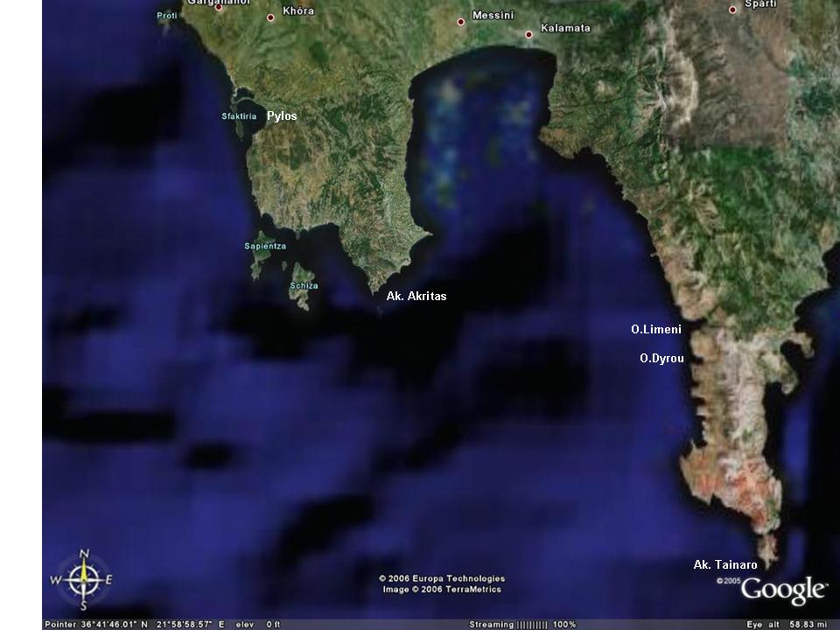840x630 pixels.
Task: Select the Ak. Akritas cape label
Action: (x=416, y=297)
